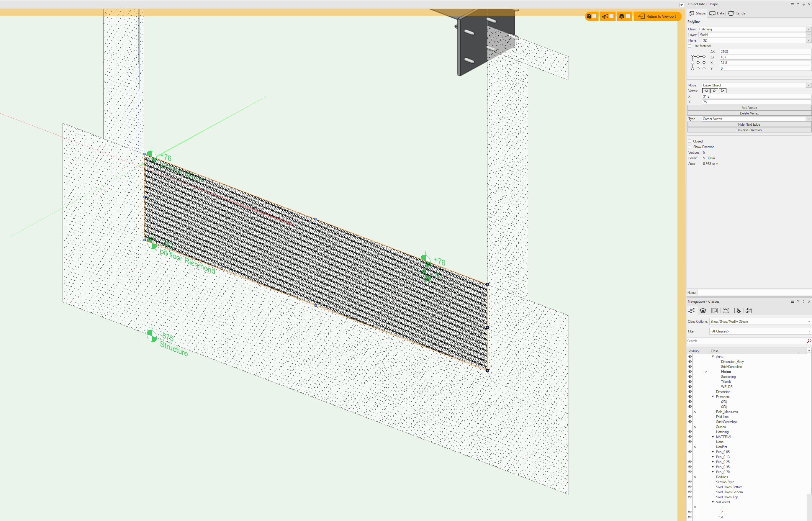Click into the object Name field
The image size is (812, 521).
point(754,293)
